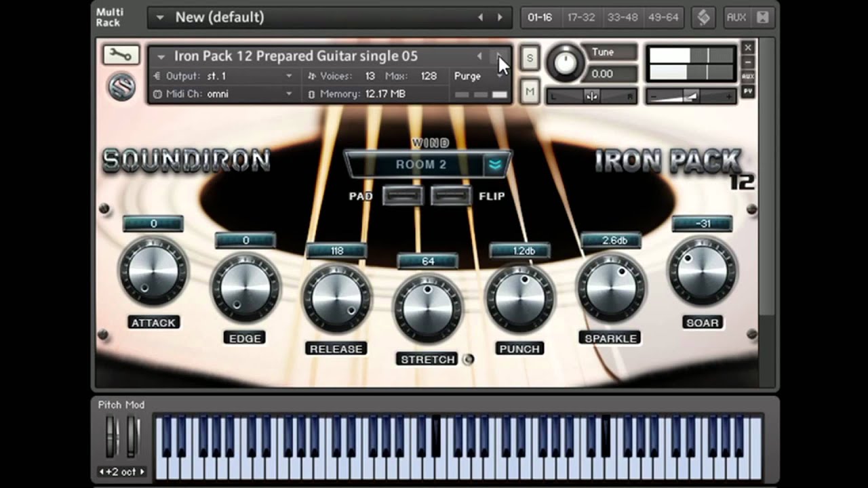The width and height of the screenshot is (868, 488).
Task: Click the pan slider between L and R
Action: (x=591, y=96)
